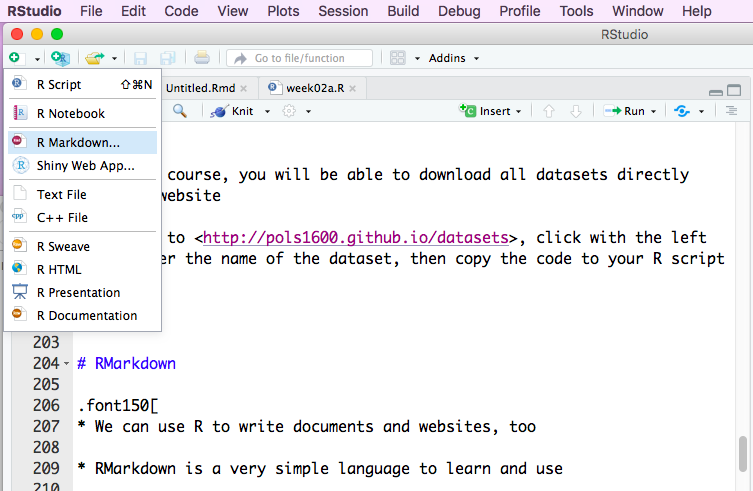Choose R Documentation from the menu
This screenshot has height=491, width=753.
point(83,316)
